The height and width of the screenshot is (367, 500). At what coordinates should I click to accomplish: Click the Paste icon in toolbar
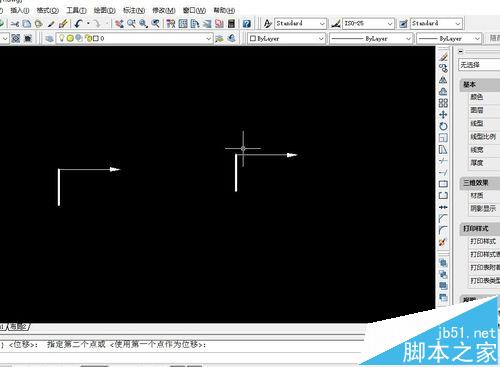[39, 24]
